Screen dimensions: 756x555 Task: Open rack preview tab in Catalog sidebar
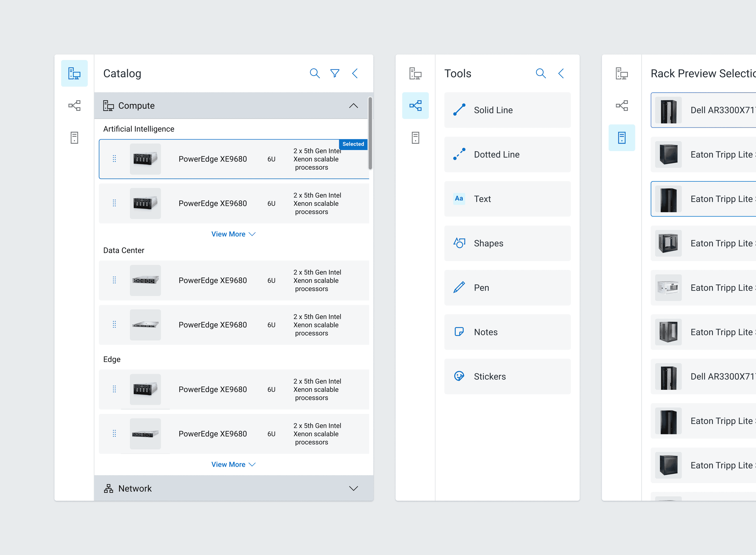pyautogui.click(x=74, y=138)
